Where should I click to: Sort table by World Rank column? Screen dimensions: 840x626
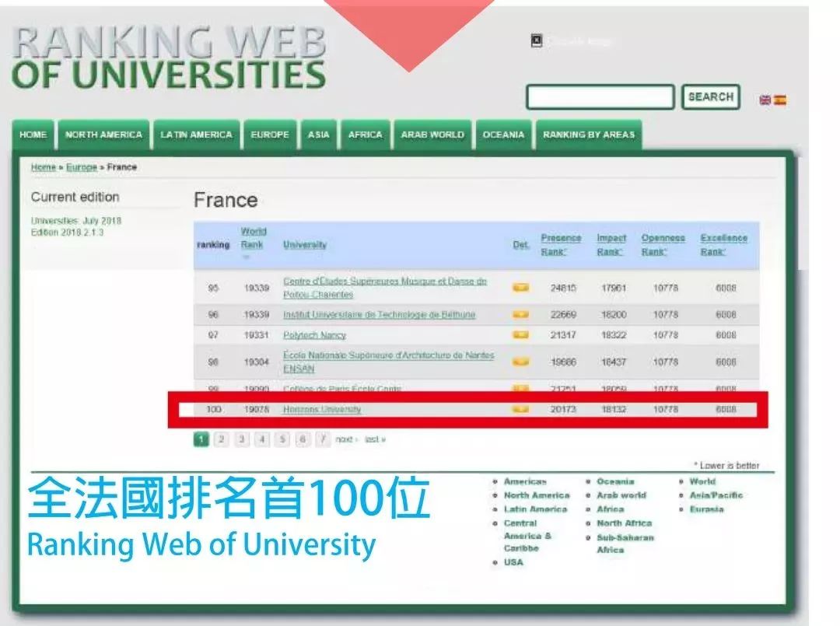pyautogui.click(x=253, y=238)
